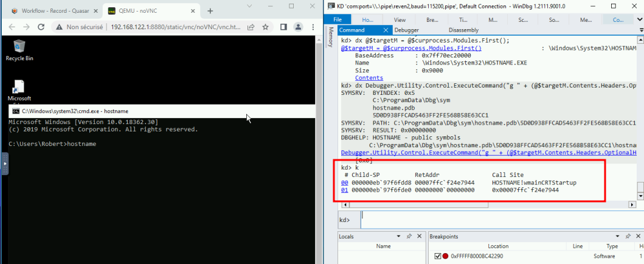The image size is (644, 264).
Task: Open the browser tab search dropdown
Action: [x=249, y=5]
